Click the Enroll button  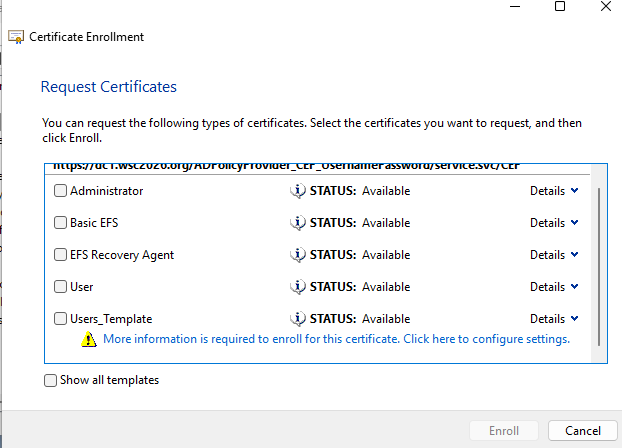[x=504, y=431]
